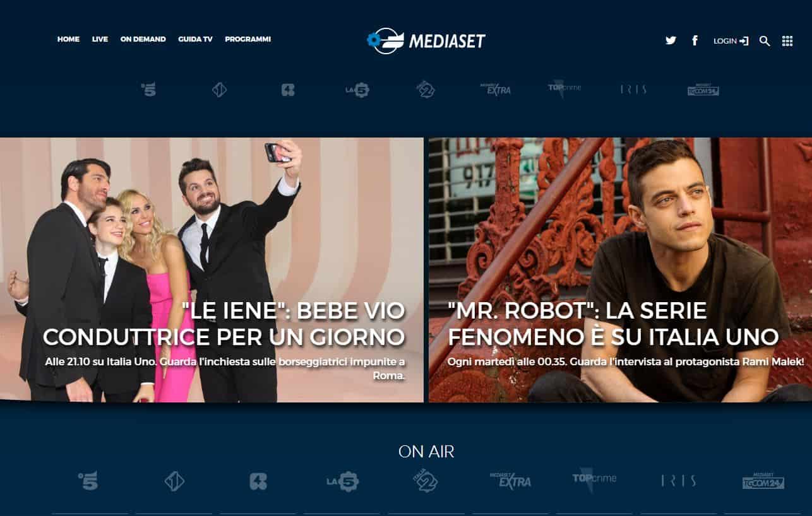Select TGcom24 logo in top channel bar
The height and width of the screenshot is (516, 812).
point(703,90)
